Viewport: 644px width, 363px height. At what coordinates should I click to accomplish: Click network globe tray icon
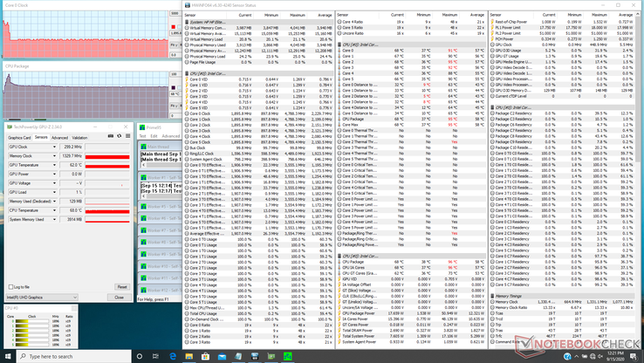pyautogui.click(x=593, y=356)
